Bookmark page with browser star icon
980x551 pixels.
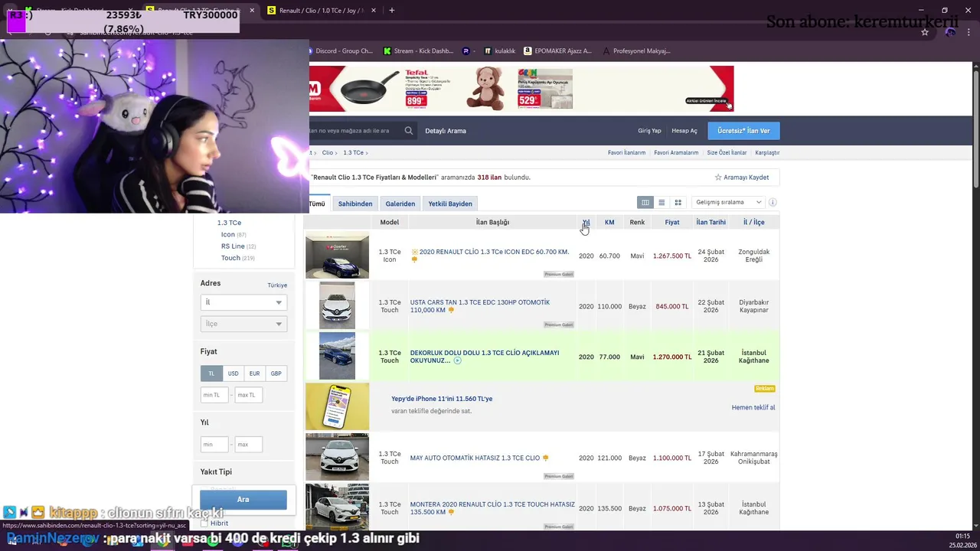925,32
